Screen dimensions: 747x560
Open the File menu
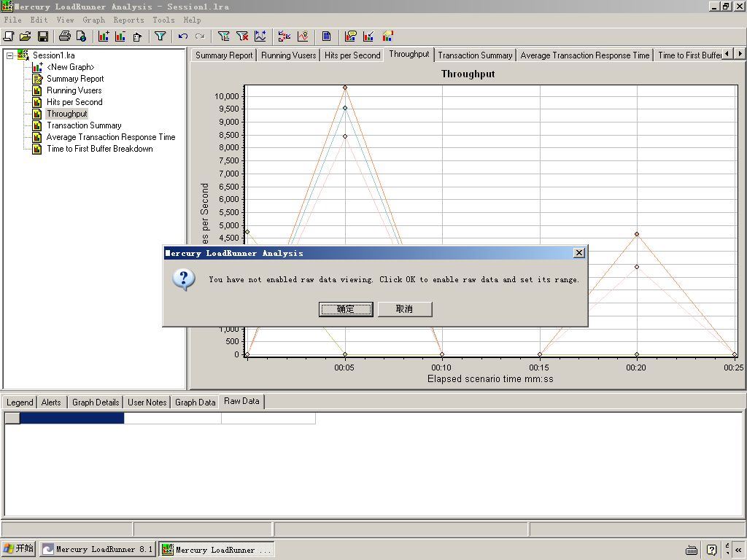[13, 20]
